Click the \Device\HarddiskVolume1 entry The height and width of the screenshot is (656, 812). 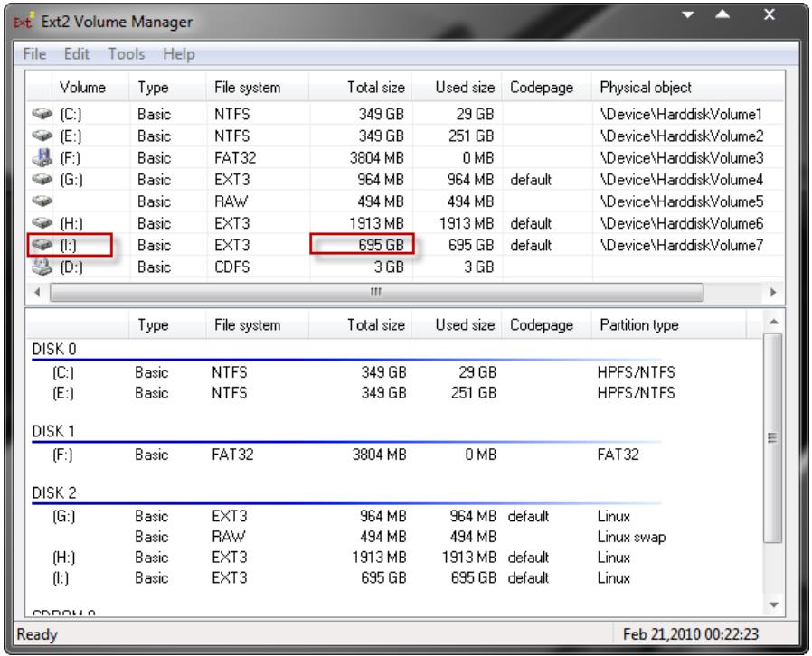[x=682, y=114]
